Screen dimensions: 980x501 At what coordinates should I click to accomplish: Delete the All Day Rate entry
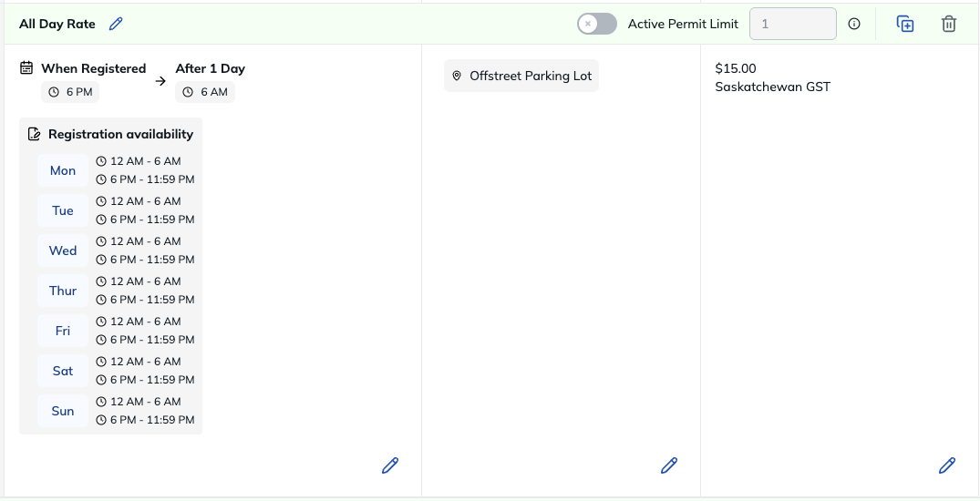pyautogui.click(x=949, y=24)
